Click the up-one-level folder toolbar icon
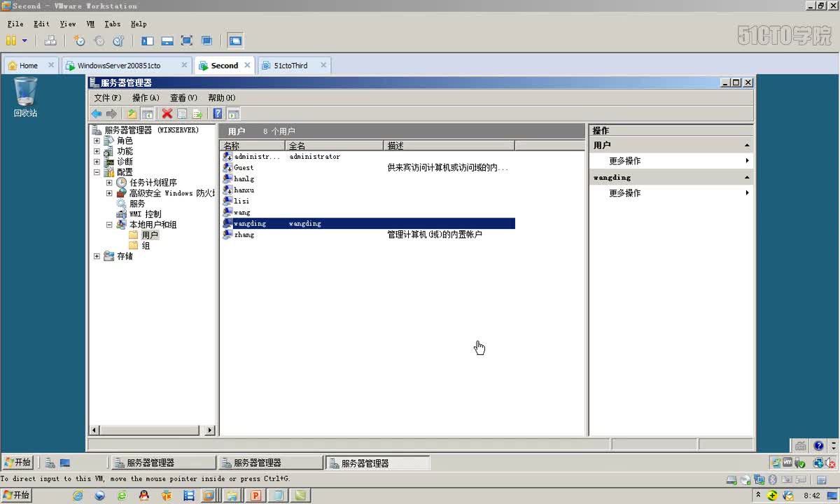The image size is (840, 504). 132,113
